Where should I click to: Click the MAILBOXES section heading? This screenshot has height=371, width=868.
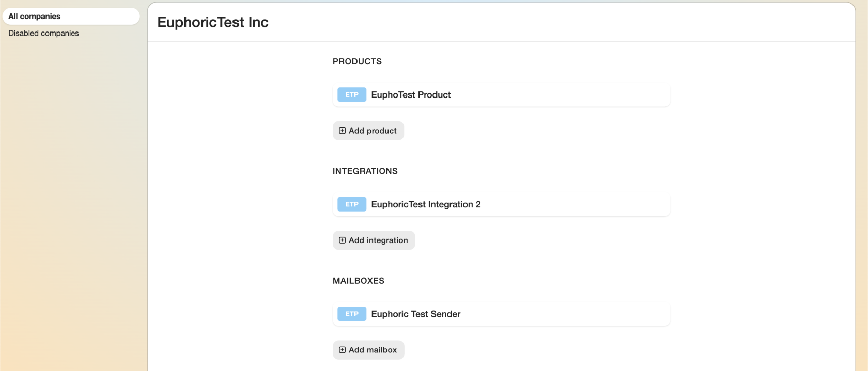coord(358,281)
